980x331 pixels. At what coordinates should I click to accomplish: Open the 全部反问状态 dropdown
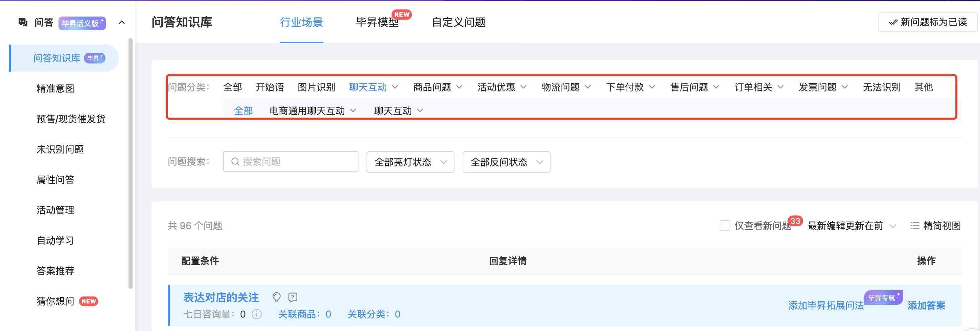pos(506,162)
